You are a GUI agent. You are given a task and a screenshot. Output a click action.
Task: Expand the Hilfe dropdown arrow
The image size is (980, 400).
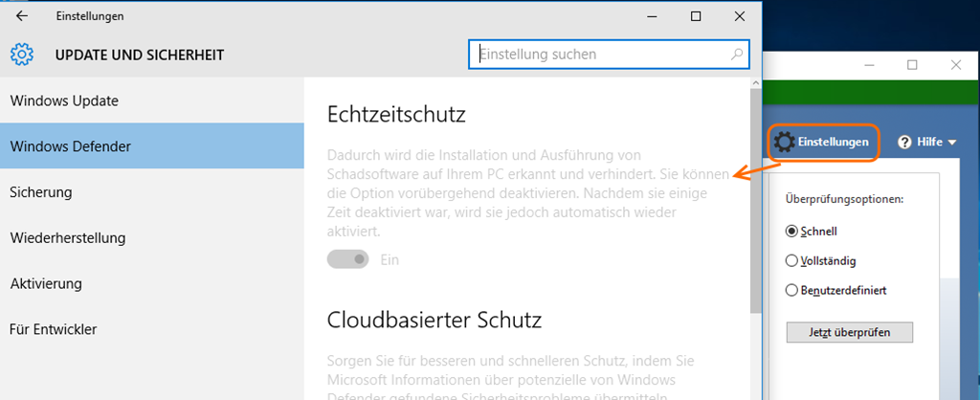(952, 143)
